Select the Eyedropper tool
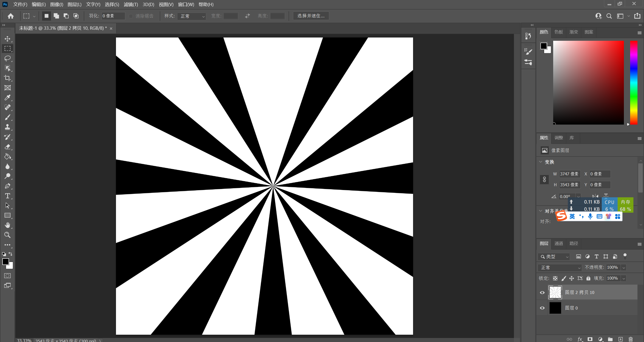 click(7, 98)
